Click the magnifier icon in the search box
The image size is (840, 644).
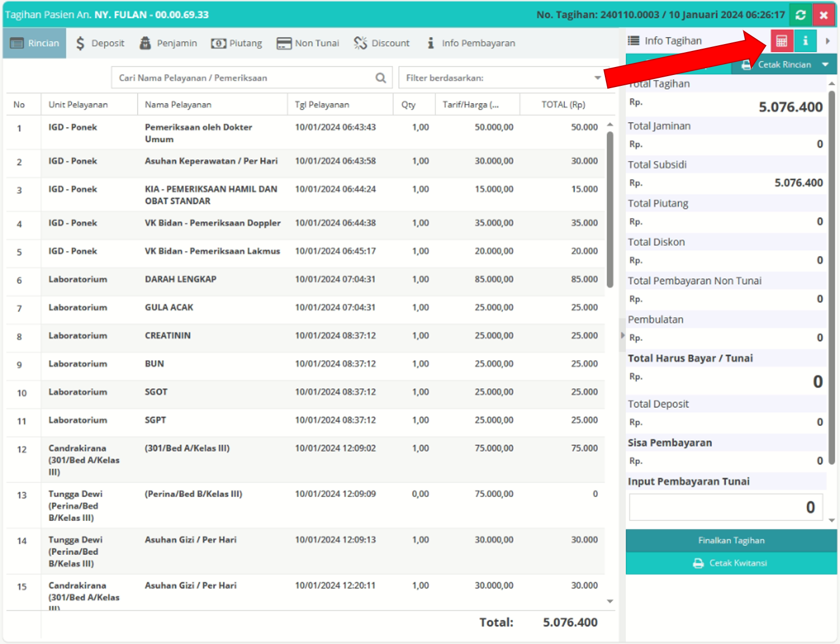(x=381, y=78)
